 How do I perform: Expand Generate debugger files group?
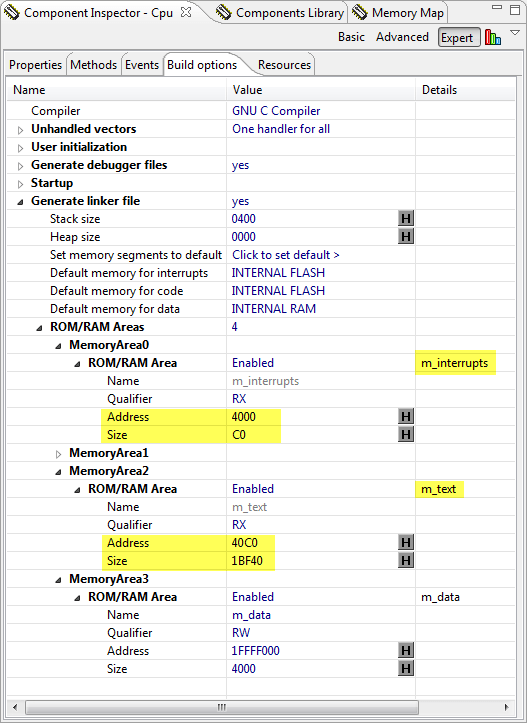[20, 166]
